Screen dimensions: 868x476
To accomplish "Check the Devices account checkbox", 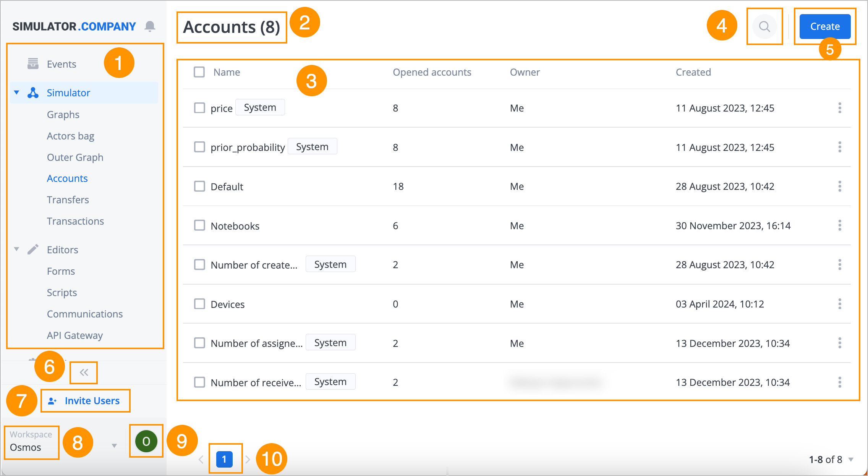I will pyautogui.click(x=199, y=304).
